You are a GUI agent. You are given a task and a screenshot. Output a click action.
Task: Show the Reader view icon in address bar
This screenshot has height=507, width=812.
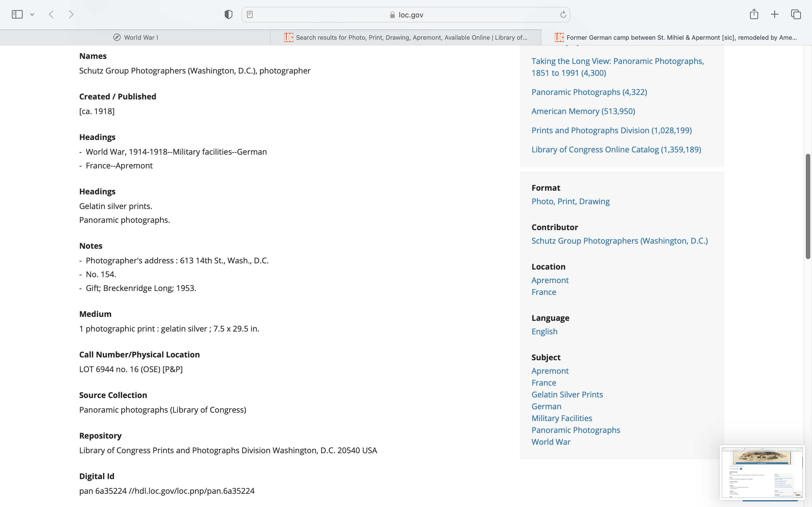pos(250,14)
